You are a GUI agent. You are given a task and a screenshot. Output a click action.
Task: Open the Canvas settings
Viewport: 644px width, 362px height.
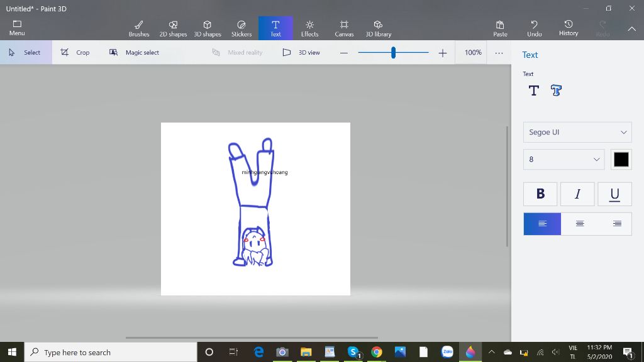344,28
